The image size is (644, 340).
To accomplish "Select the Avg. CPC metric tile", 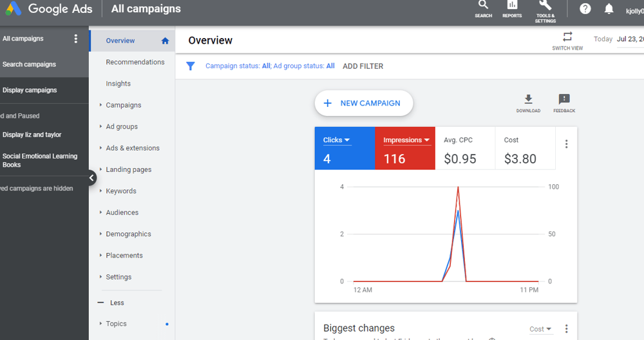I will click(x=465, y=148).
